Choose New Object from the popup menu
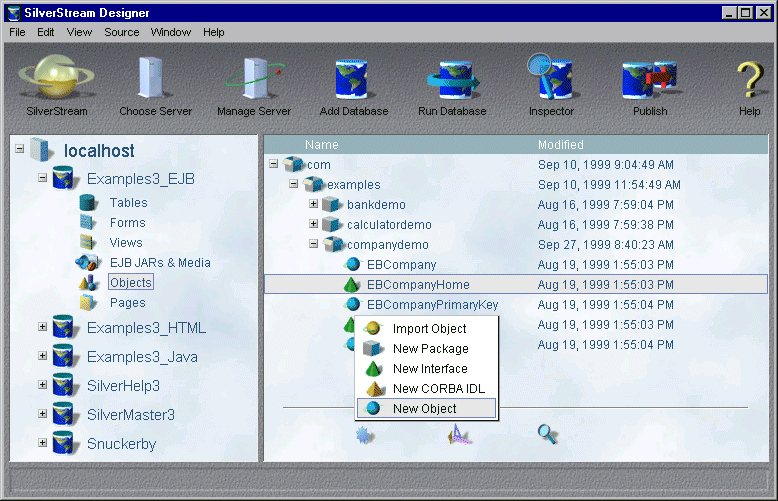Screen dimensions: 778x501 (427, 408)
